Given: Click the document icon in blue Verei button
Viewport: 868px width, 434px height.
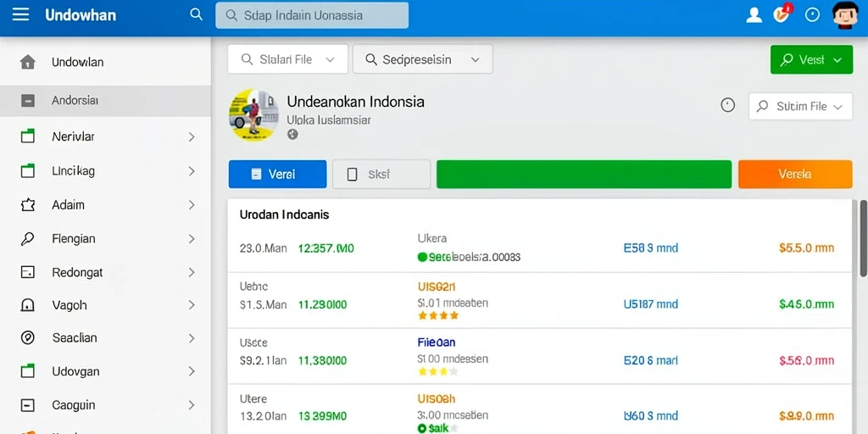Looking at the screenshot, I should (256, 175).
